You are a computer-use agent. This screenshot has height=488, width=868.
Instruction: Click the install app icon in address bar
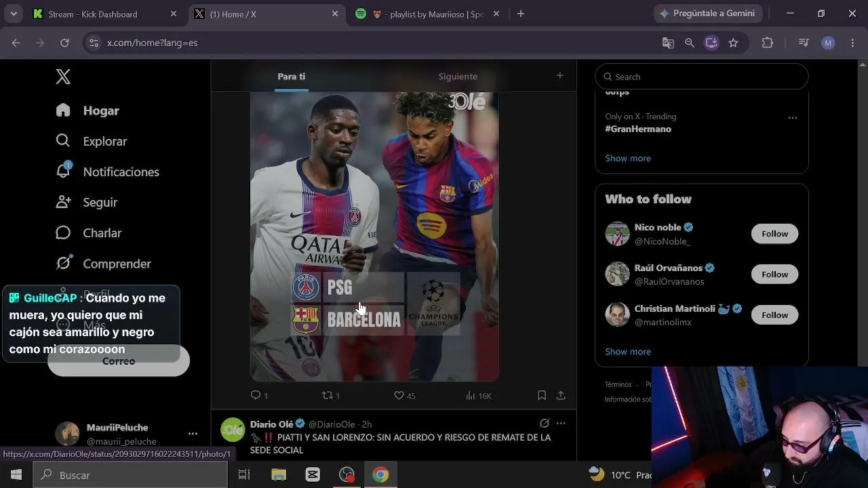tap(711, 43)
